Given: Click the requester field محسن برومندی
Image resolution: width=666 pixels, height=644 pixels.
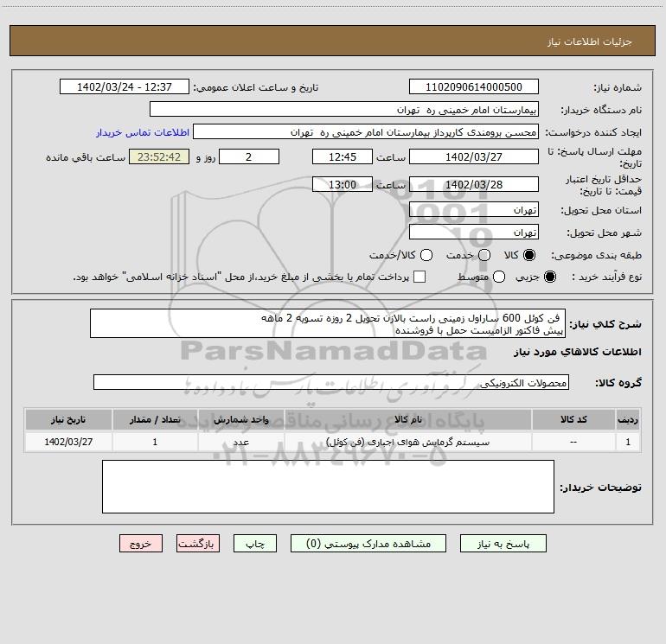Looking at the screenshot, I should coord(366,131).
